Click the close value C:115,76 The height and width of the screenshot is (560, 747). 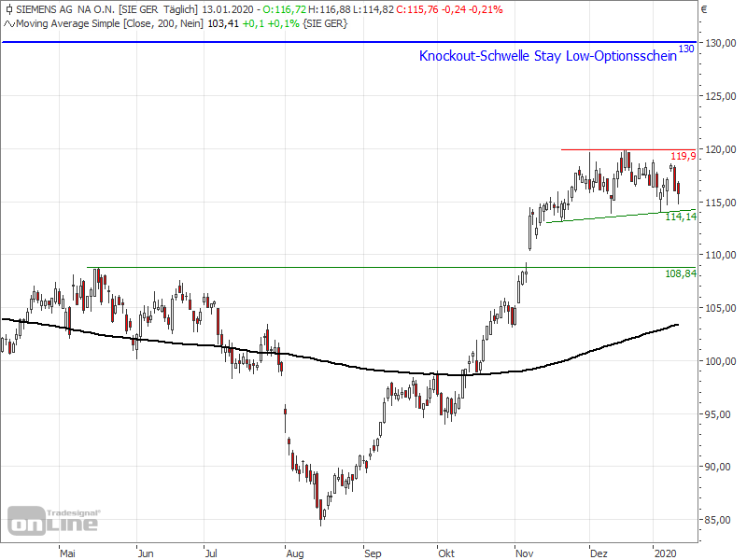point(417,9)
